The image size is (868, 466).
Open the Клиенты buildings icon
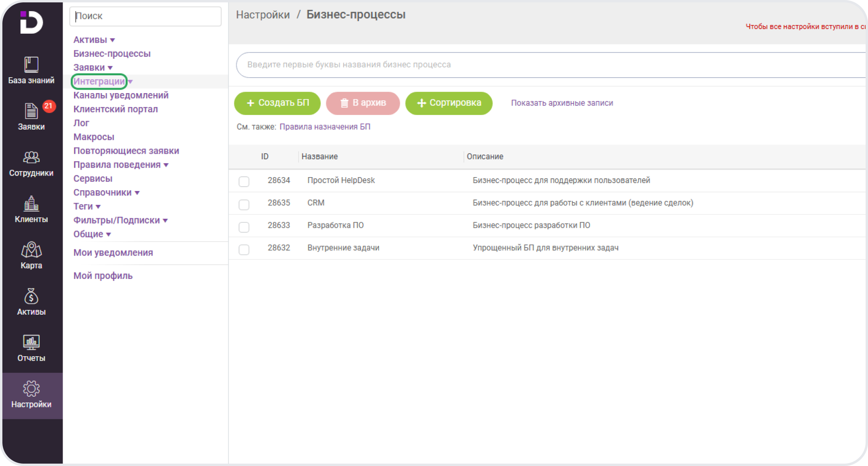[31, 204]
